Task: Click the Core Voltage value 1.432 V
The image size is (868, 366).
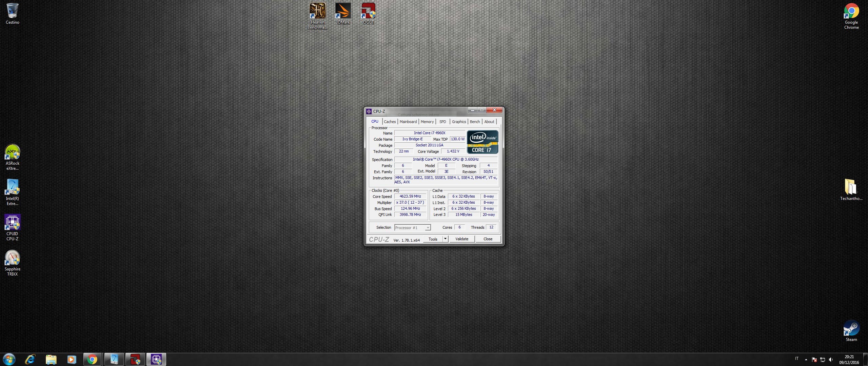Action: tap(453, 151)
